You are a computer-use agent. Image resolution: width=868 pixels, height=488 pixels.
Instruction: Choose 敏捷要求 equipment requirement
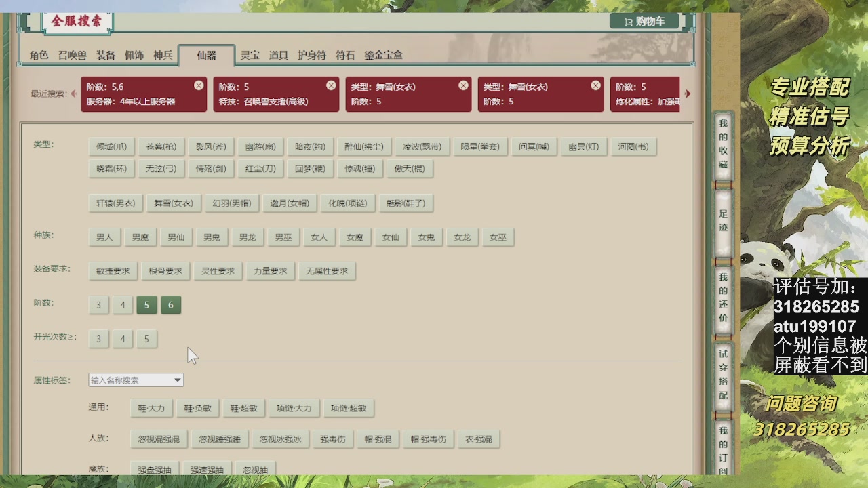(x=113, y=271)
